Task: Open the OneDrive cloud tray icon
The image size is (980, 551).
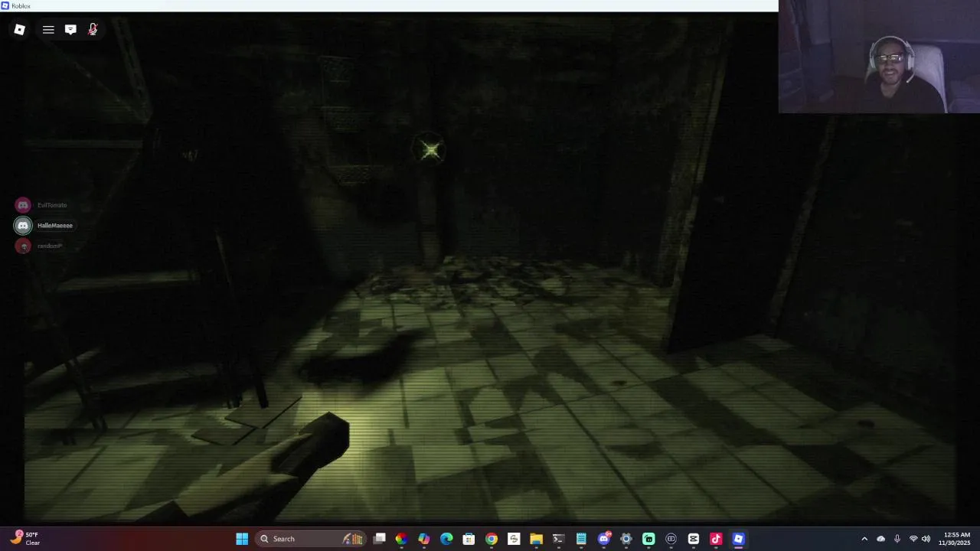Action: [880, 539]
